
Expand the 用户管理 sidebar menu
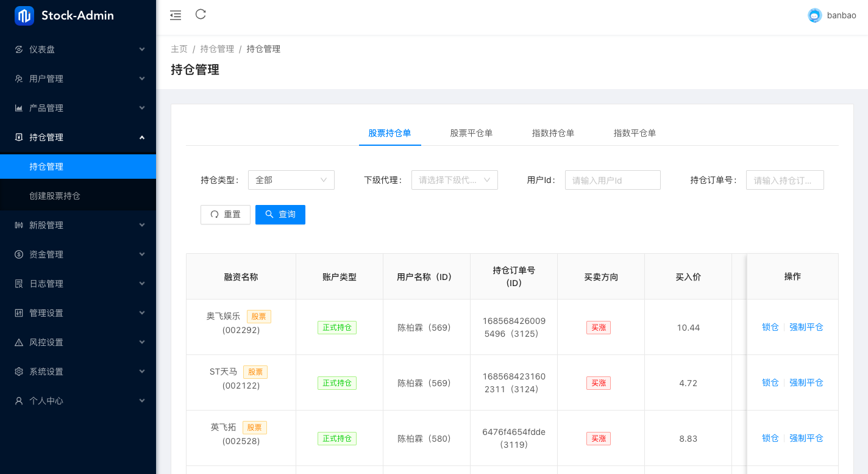click(78, 79)
